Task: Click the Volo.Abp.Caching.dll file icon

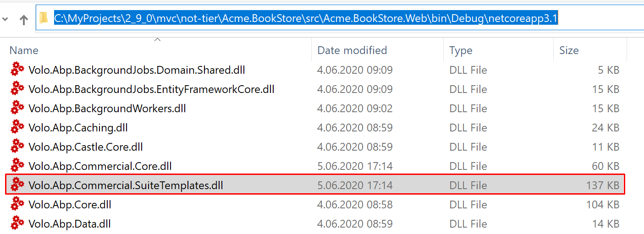Action: pyautogui.click(x=17, y=127)
